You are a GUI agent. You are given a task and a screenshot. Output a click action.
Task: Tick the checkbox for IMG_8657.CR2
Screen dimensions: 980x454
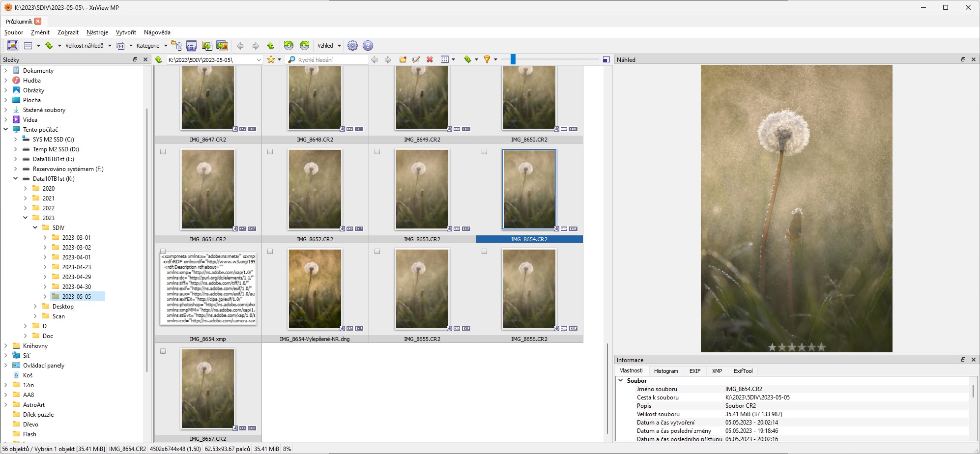click(163, 351)
